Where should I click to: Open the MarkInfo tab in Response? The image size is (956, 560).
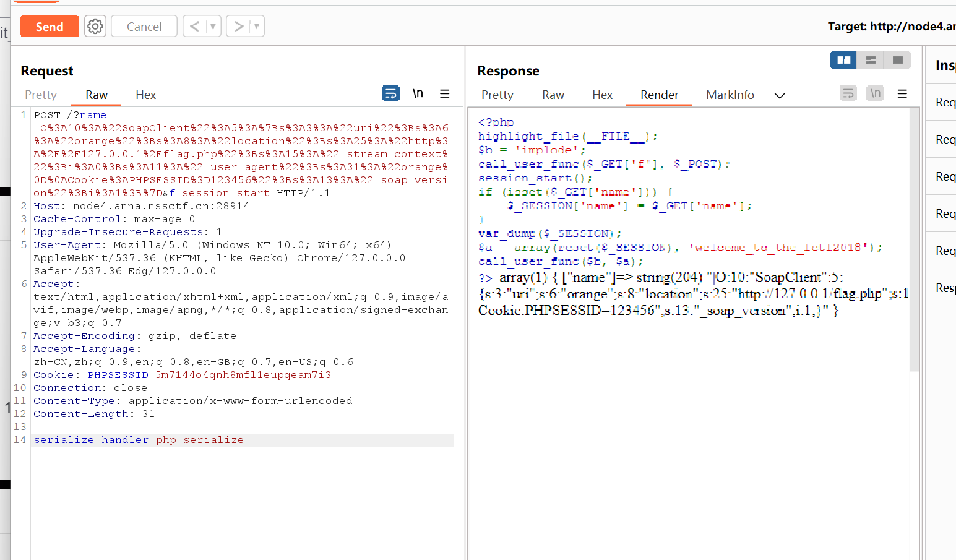tap(730, 95)
